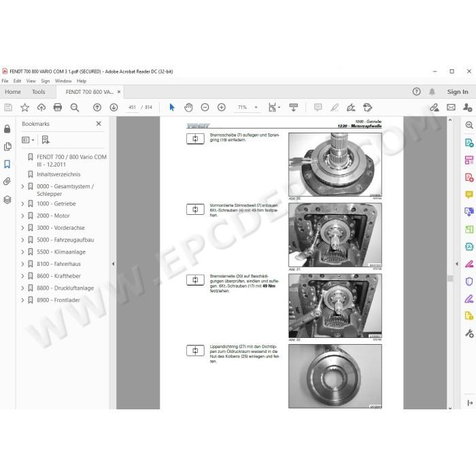Expand 5000 - Fahrzeugaufbau bookmark
The height and width of the screenshot is (476, 476).
click(22, 240)
